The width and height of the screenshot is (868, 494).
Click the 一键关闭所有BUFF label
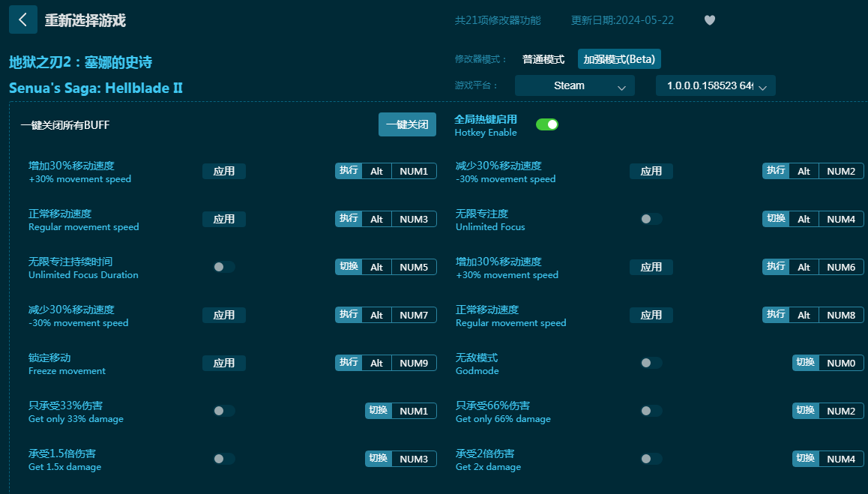click(x=65, y=125)
